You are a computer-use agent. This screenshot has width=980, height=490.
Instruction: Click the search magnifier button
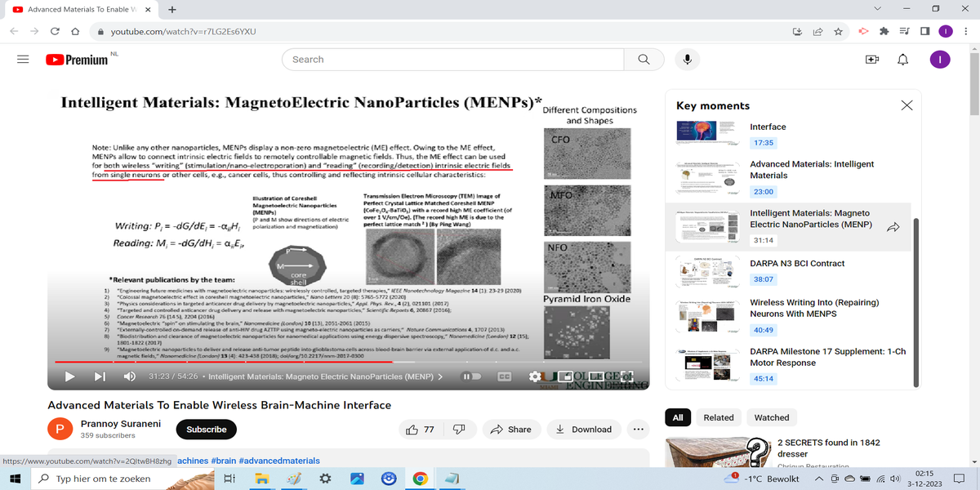coord(644,60)
